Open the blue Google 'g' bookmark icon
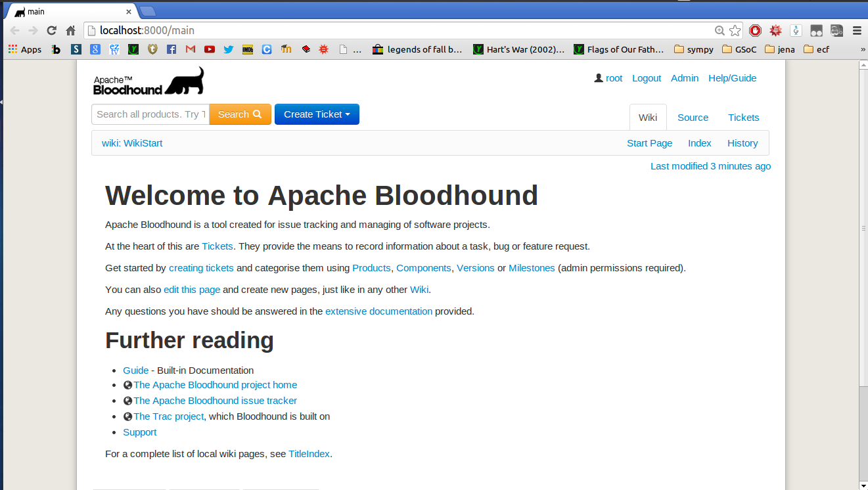 pos(95,49)
